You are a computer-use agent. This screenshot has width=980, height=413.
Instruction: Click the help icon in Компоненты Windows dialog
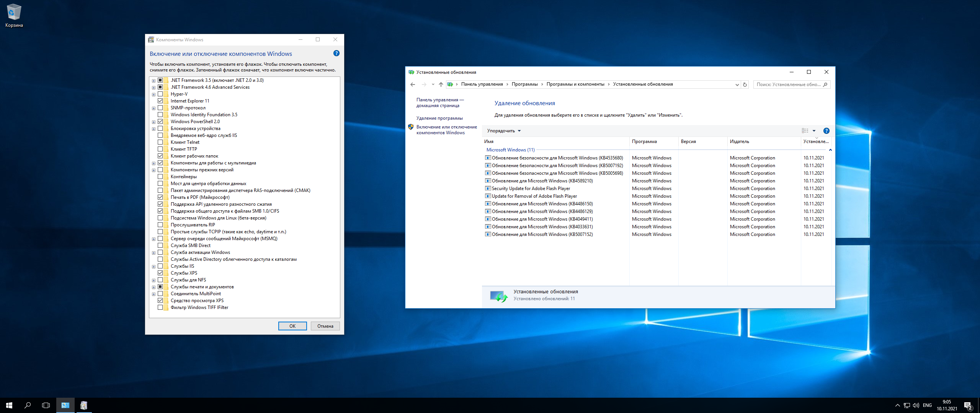336,53
